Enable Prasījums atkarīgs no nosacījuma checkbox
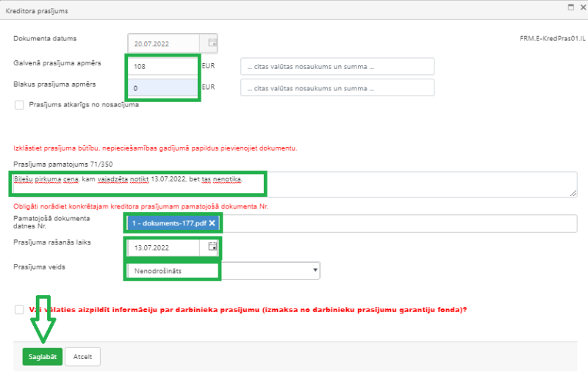The image size is (588, 376). (x=19, y=105)
